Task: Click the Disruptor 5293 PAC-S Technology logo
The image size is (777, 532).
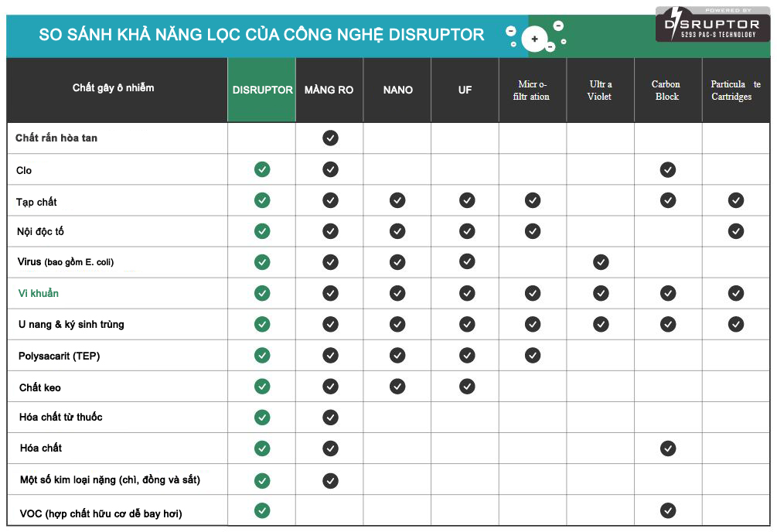Action: [713, 24]
